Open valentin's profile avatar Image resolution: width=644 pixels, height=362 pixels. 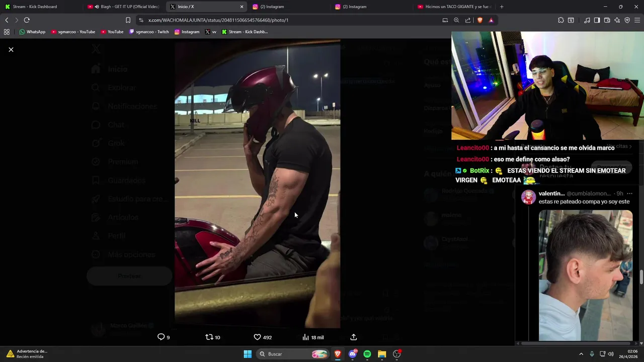(528, 197)
